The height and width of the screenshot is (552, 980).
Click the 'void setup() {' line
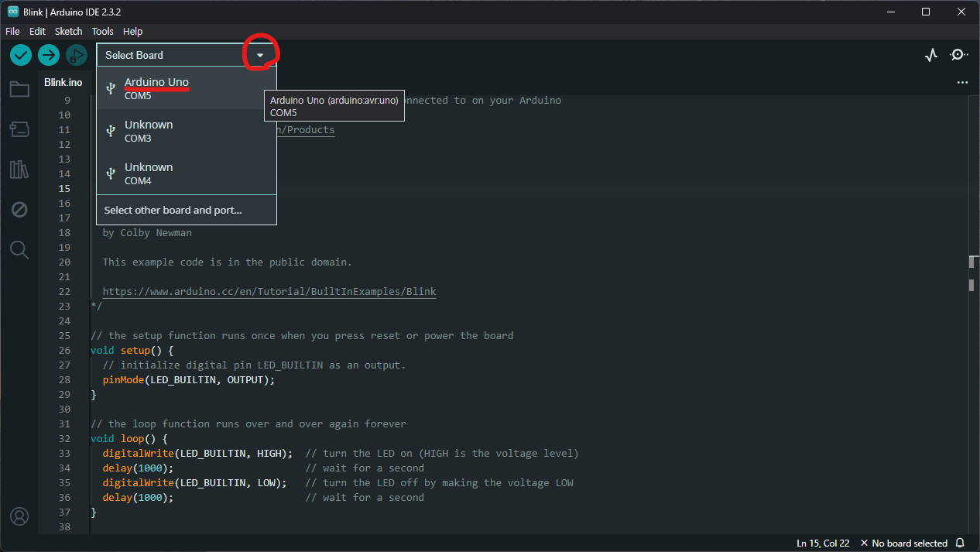(132, 350)
